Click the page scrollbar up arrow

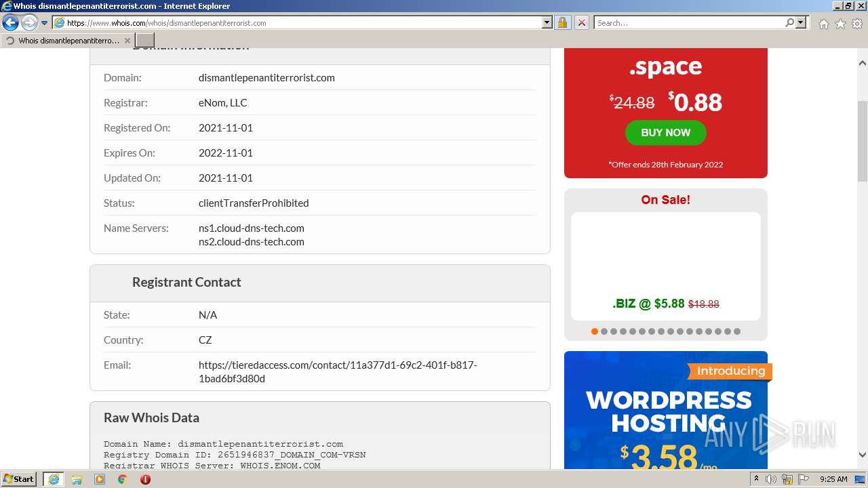click(x=863, y=63)
